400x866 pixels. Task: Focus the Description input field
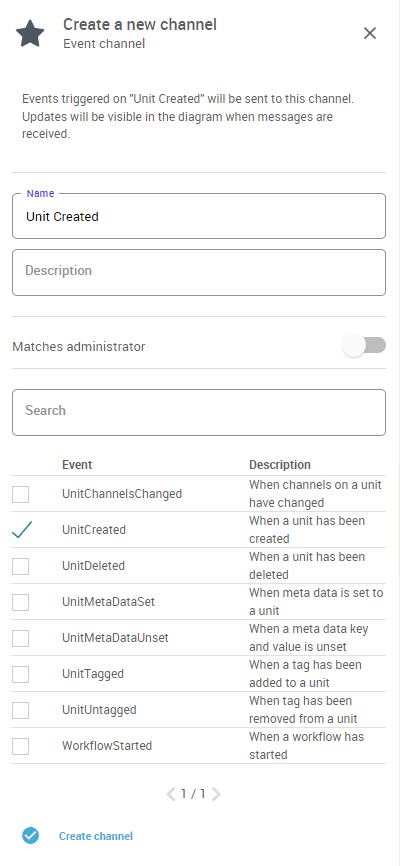(199, 272)
